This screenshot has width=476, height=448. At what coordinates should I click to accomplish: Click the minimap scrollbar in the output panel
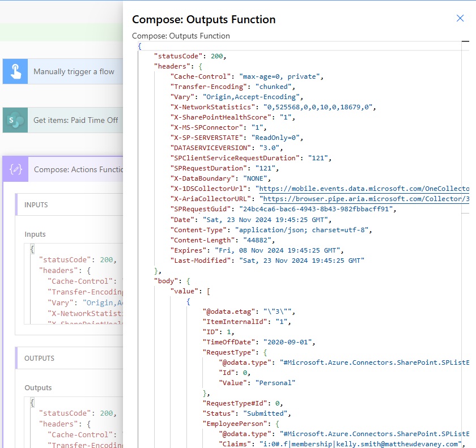pos(465,127)
